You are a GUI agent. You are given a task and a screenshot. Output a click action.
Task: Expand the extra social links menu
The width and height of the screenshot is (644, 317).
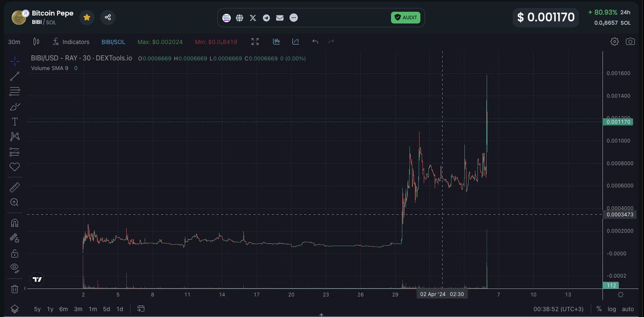tap(294, 18)
